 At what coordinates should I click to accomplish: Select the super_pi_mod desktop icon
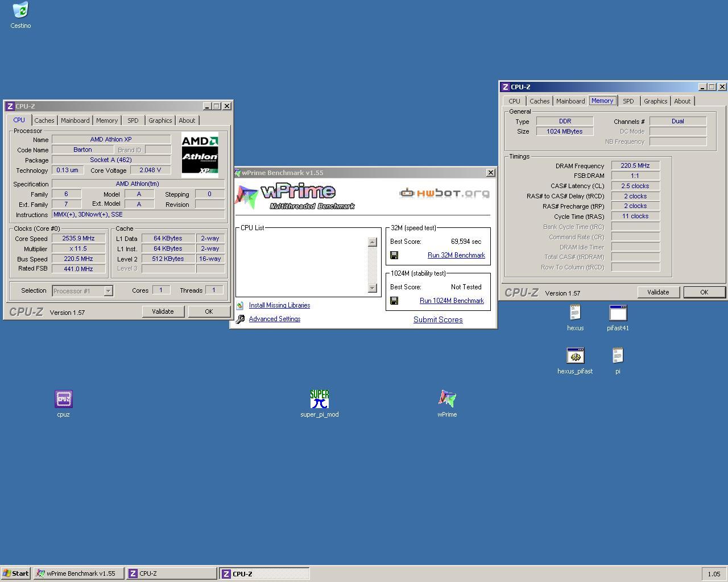(320, 399)
